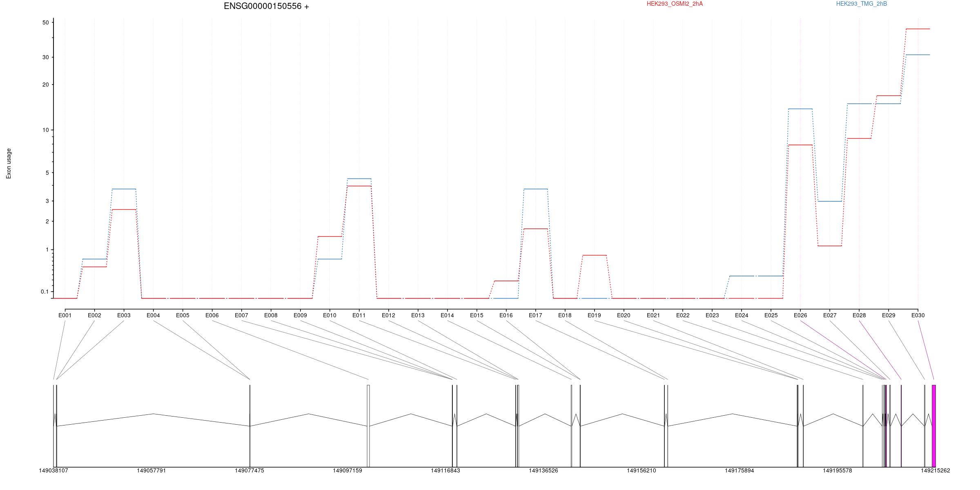The image size is (980, 490).
Task: Click exon label E011
Action: point(359,315)
